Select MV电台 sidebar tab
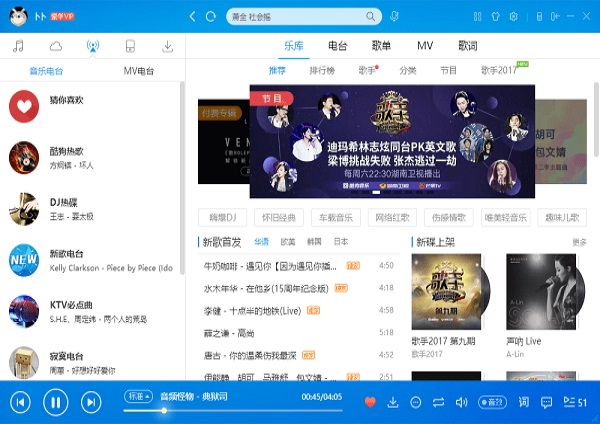The image size is (600, 424). 139,71
